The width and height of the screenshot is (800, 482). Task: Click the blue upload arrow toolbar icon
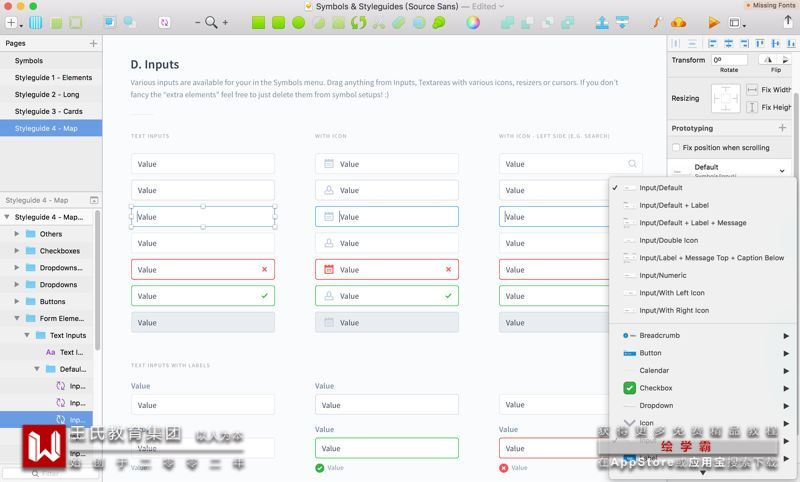point(602,22)
